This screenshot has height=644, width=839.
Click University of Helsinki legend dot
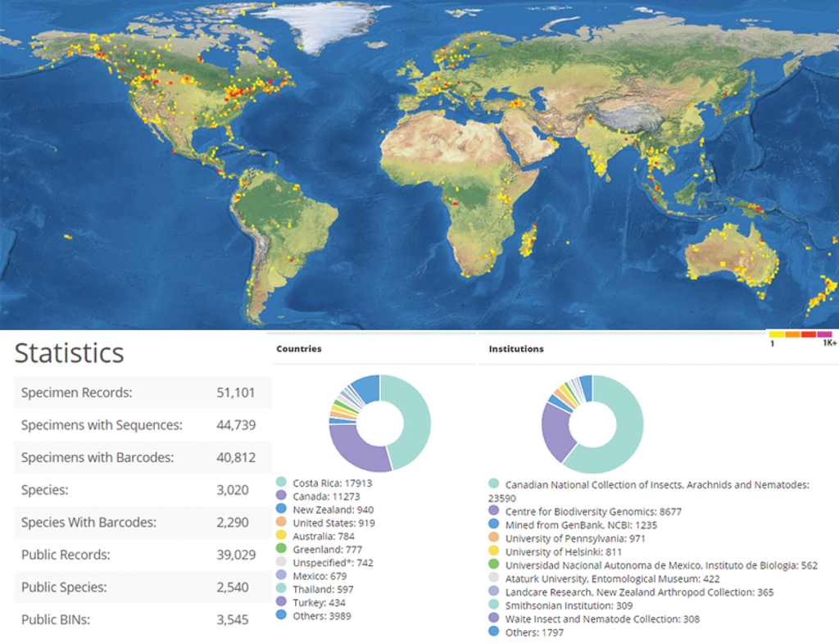click(494, 551)
